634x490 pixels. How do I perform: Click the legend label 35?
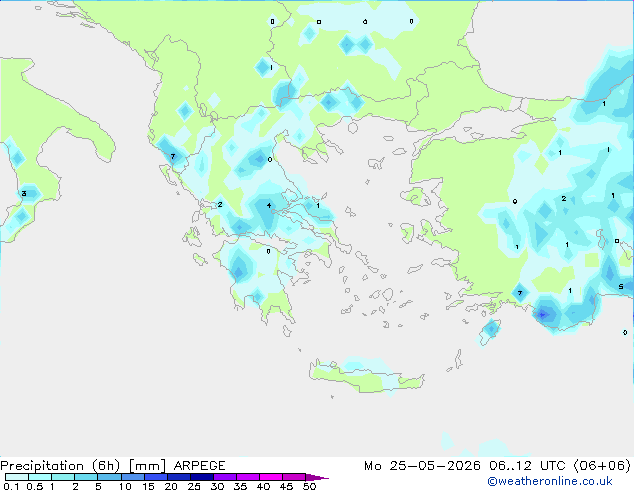pos(240,486)
